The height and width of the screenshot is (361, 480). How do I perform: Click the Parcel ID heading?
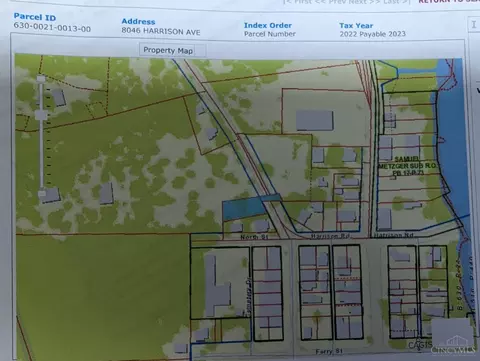coord(35,17)
